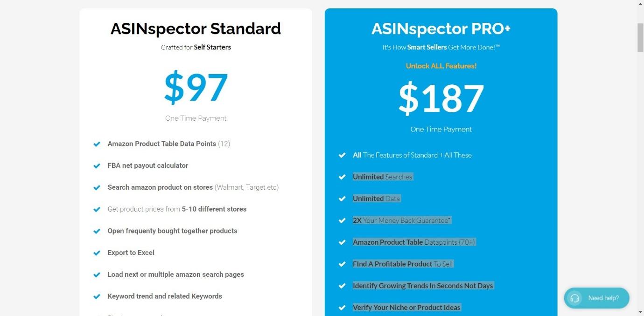
Task: Click the $187 price on PRO+ plan
Action: coord(441,98)
